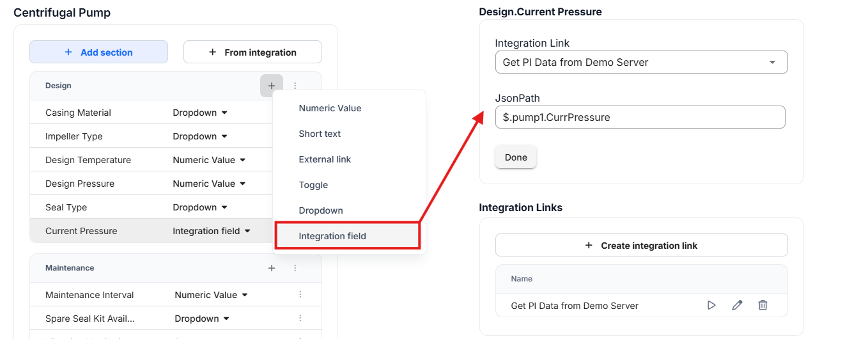Click the Add section button

(98, 52)
